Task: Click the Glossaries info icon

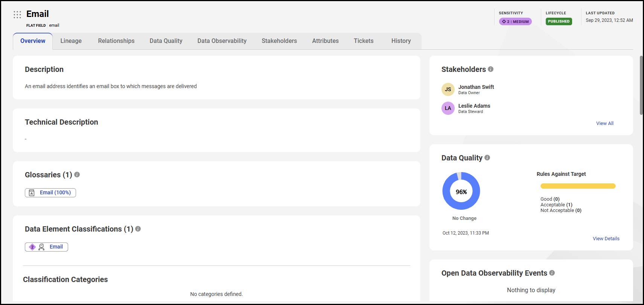Action: (x=77, y=175)
